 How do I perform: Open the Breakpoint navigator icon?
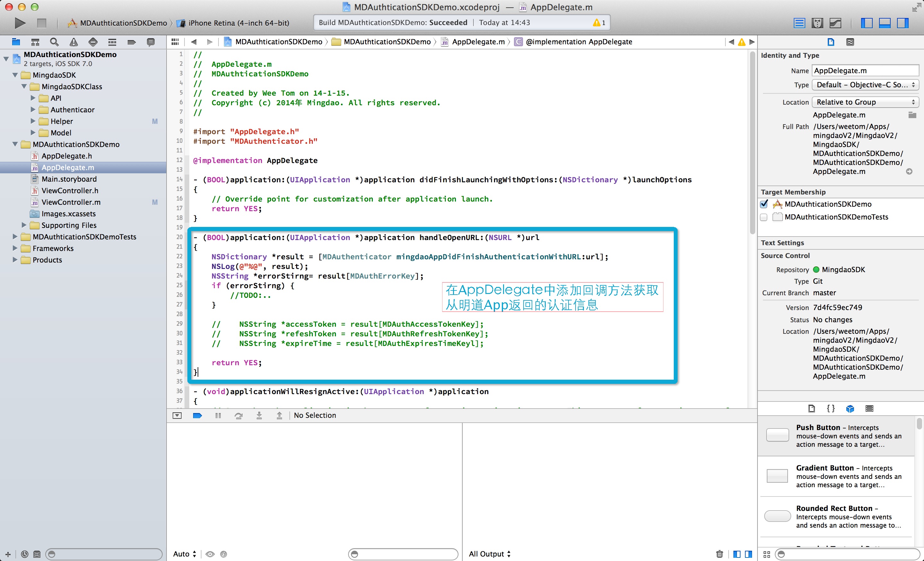click(x=131, y=42)
